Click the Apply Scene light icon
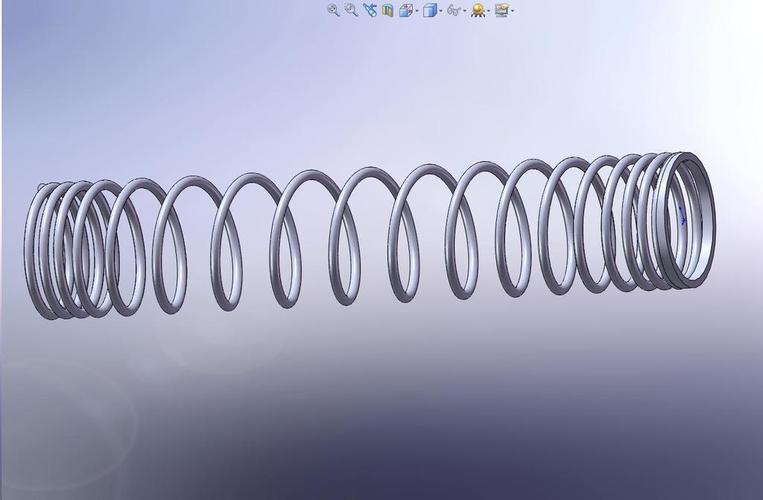Viewport: 763px width, 500px height. 478,10
